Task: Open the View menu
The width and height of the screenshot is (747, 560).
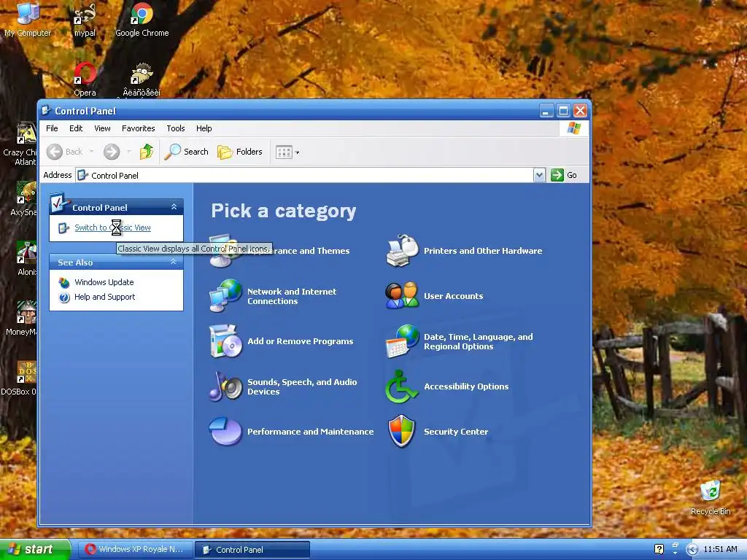Action: pos(102,128)
